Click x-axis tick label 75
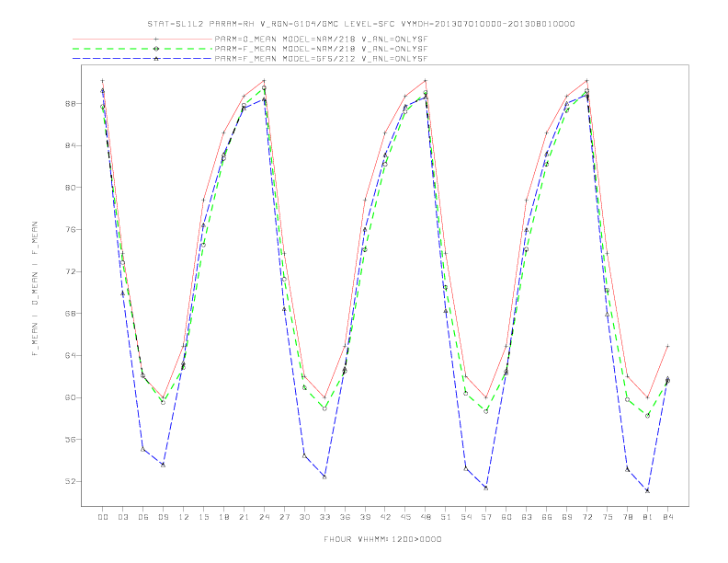 [608, 517]
